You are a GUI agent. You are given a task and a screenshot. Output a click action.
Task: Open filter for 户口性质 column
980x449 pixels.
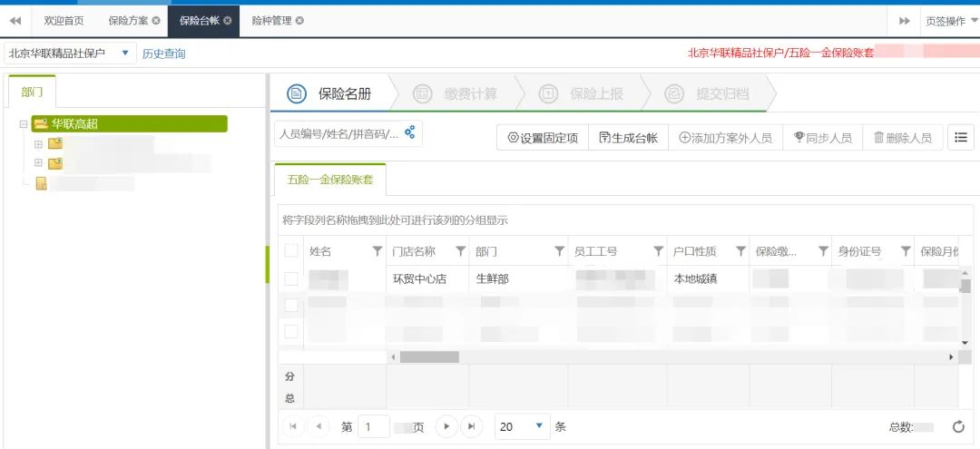tap(740, 251)
